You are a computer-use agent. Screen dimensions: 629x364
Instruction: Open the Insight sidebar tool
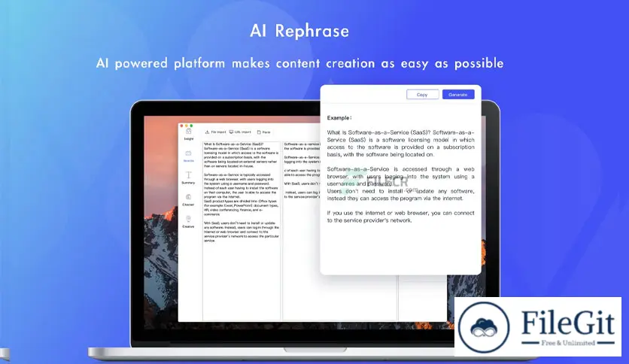pyautogui.click(x=189, y=134)
